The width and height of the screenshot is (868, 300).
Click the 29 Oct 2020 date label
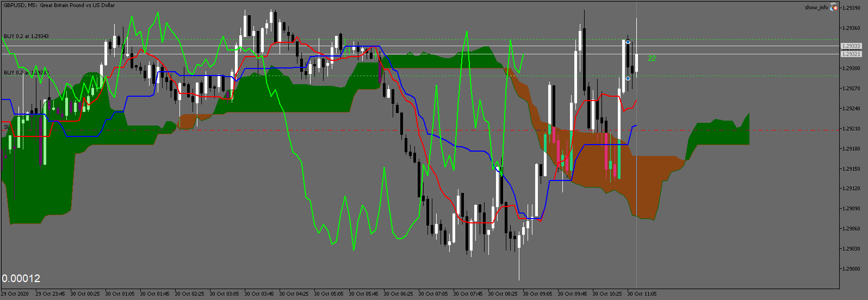pos(15,294)
